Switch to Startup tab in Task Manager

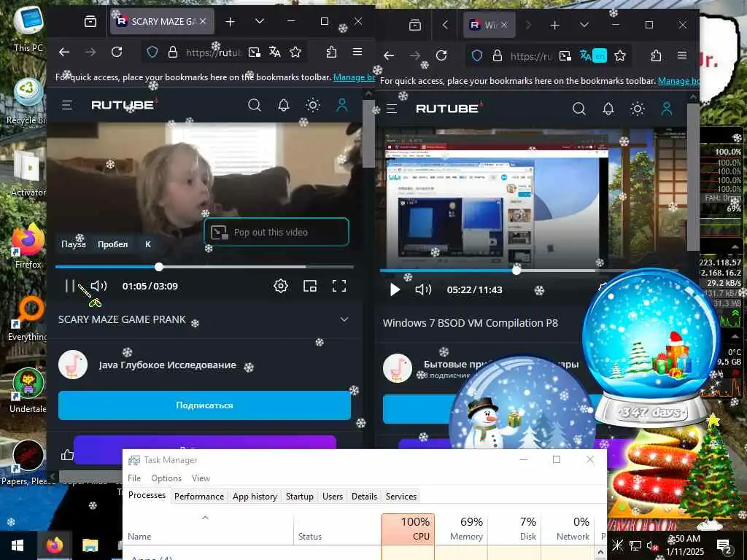300,496
